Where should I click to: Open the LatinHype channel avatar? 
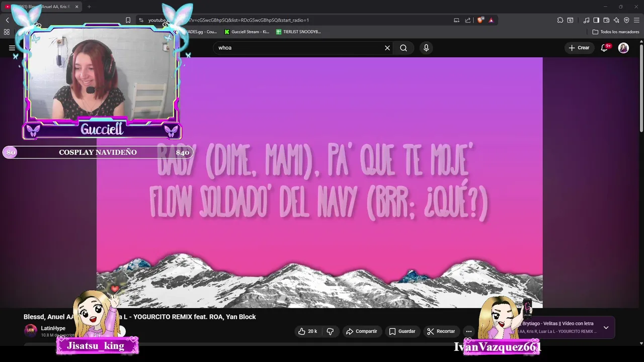click(x=30, y=330)
